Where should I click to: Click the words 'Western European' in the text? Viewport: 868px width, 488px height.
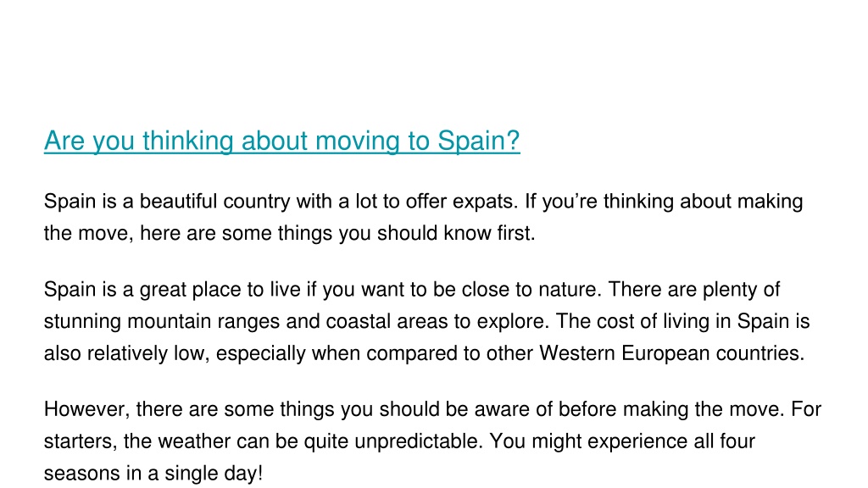(625, 353)
